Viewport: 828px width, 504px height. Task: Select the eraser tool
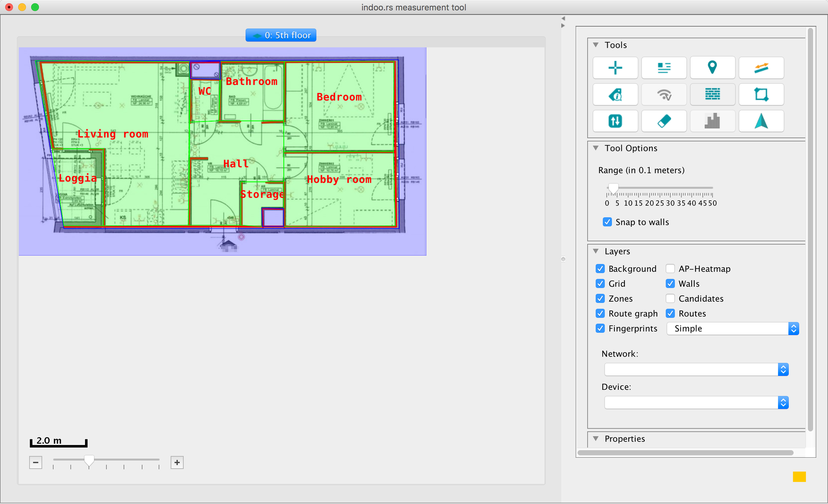point(664,121)
